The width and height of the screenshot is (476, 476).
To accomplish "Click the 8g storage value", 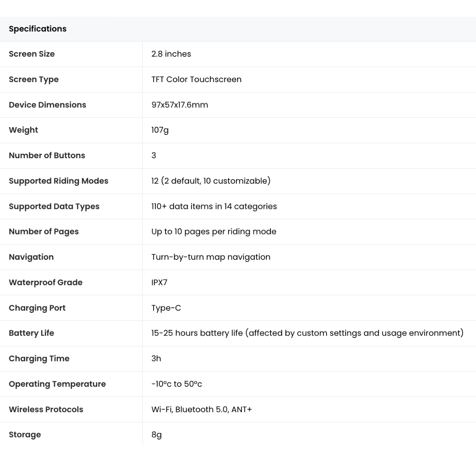I will pyautogui.click(x=156, y=435).
